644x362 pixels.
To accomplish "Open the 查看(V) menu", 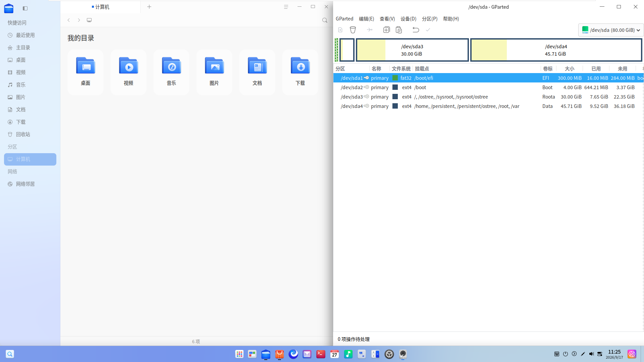I will (387, 19).
